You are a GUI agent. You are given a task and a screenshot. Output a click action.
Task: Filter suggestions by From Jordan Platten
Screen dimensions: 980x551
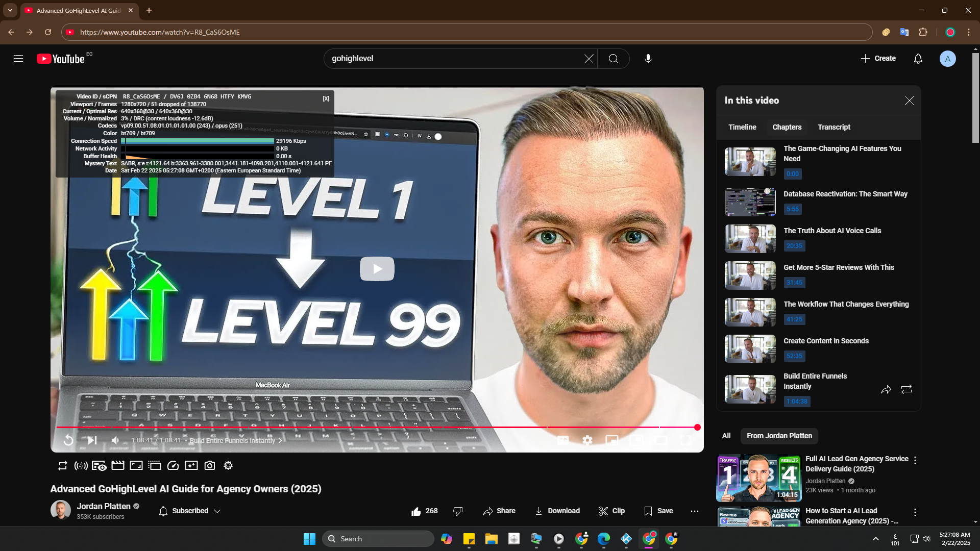click(x=779, y=436)
